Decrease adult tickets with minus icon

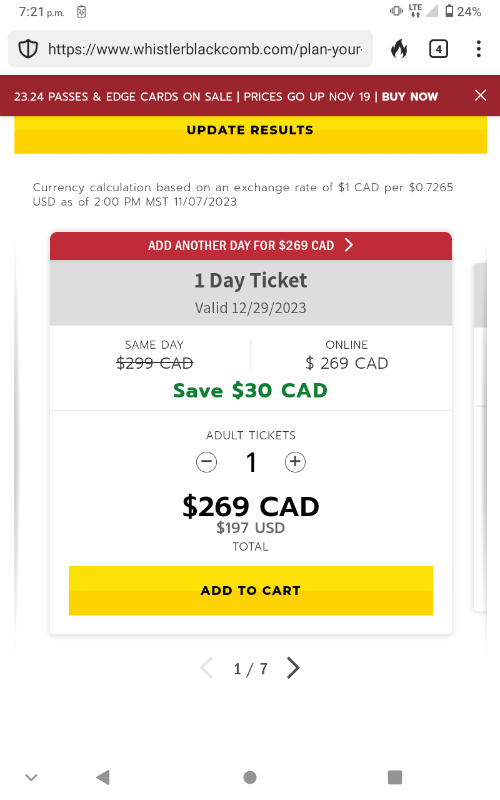[206, 462]
